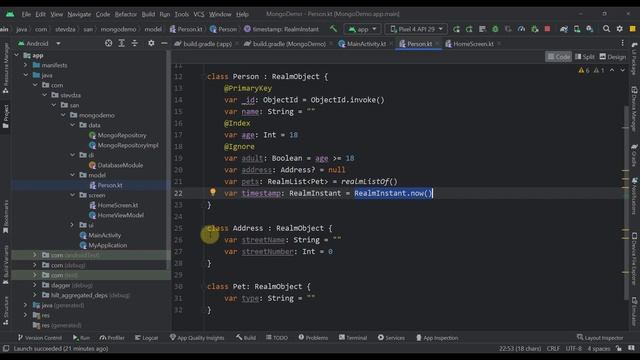Open recent tabs kebab menu

pos(622,43)
